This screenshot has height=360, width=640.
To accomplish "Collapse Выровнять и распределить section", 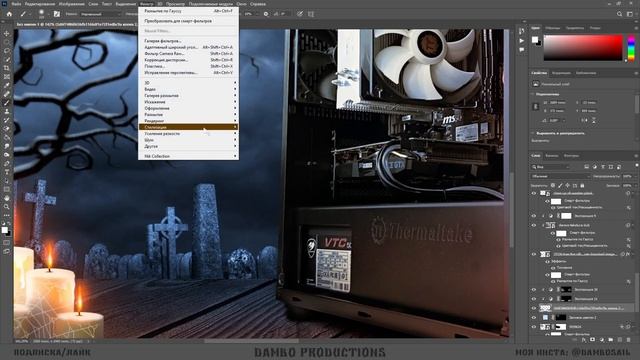I will pos(533,133).
